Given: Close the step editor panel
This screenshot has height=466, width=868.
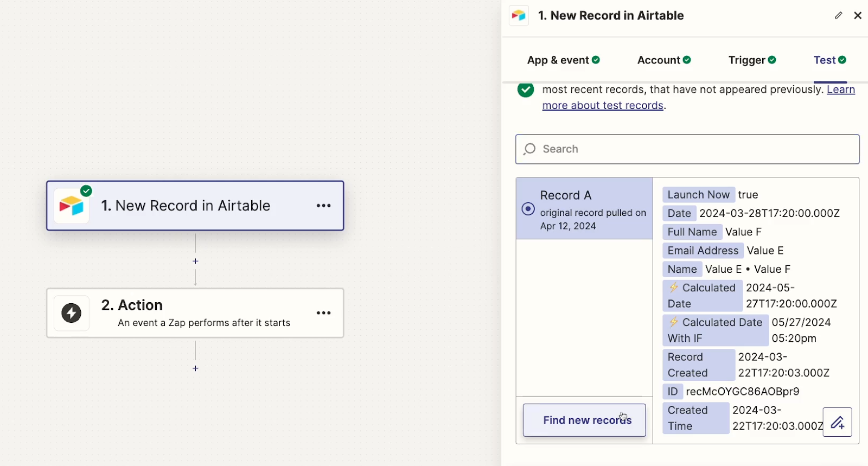Looking at the screenshot, I should [x=858, y=15].
